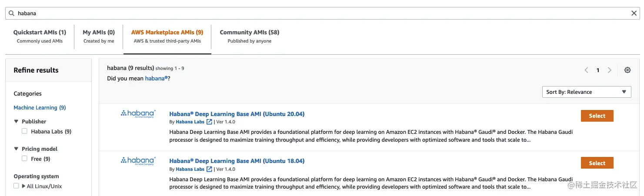Click the habana search input field
Viewport: 644px width, 196px height.
pyautogui.click(x=322, y=13)
